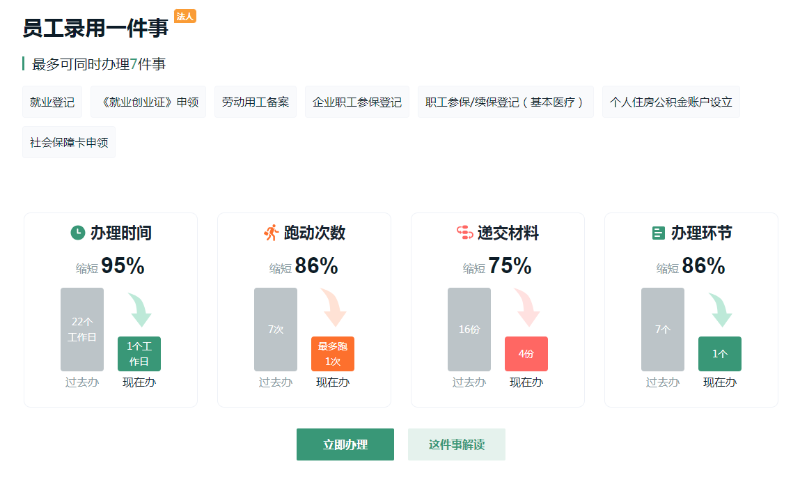Click the green clock icon beside 办理时间
This screenshot has width=800, height=480.
(x=78, y=233)
